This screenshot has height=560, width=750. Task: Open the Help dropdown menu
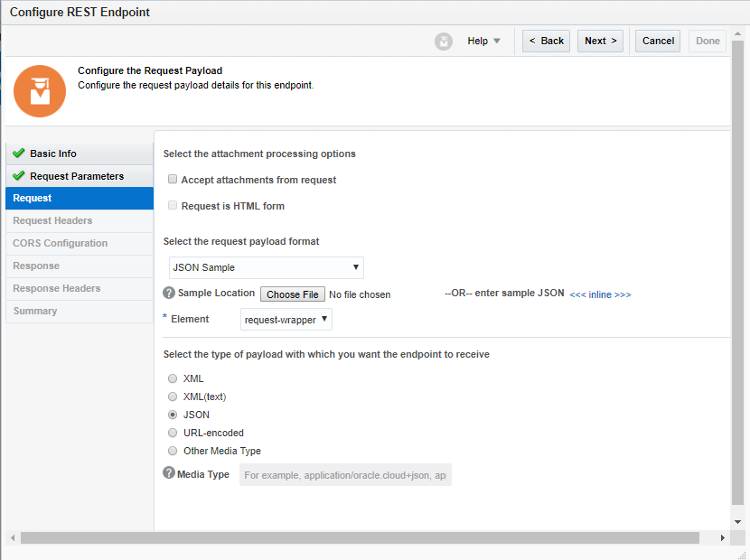[483, 41]
